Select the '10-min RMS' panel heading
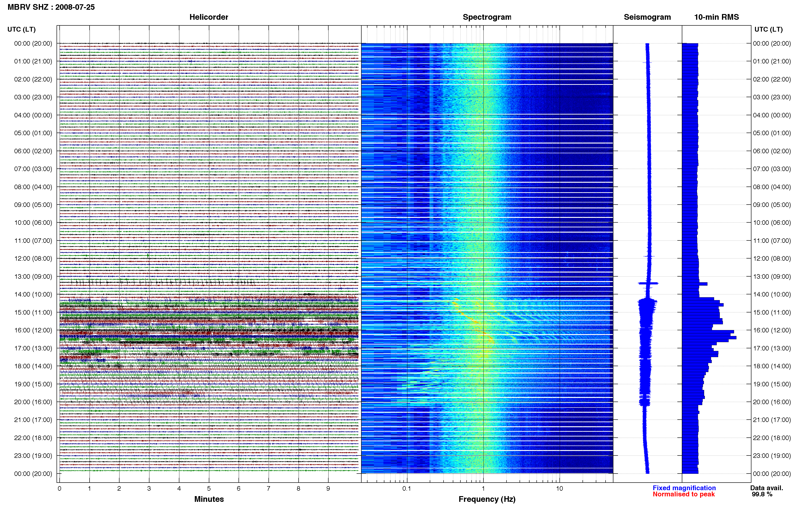The image size is (812, 508). tap(716, 17)
